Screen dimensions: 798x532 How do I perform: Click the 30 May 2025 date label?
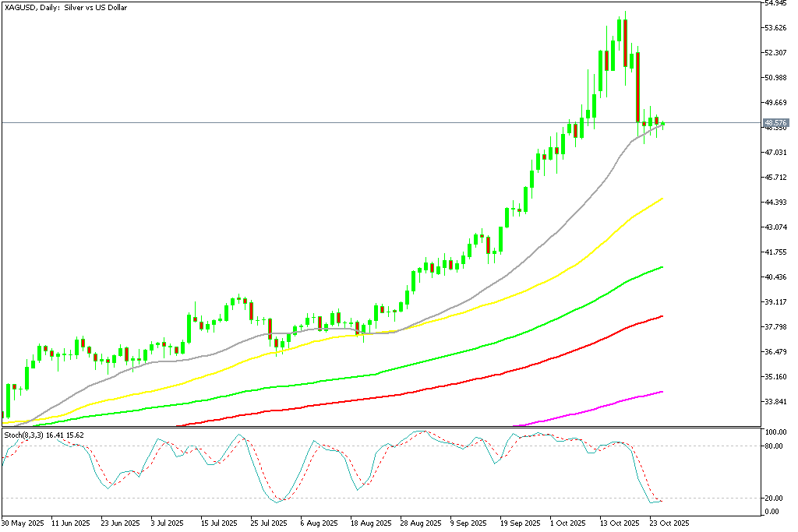tap(21, 523)
